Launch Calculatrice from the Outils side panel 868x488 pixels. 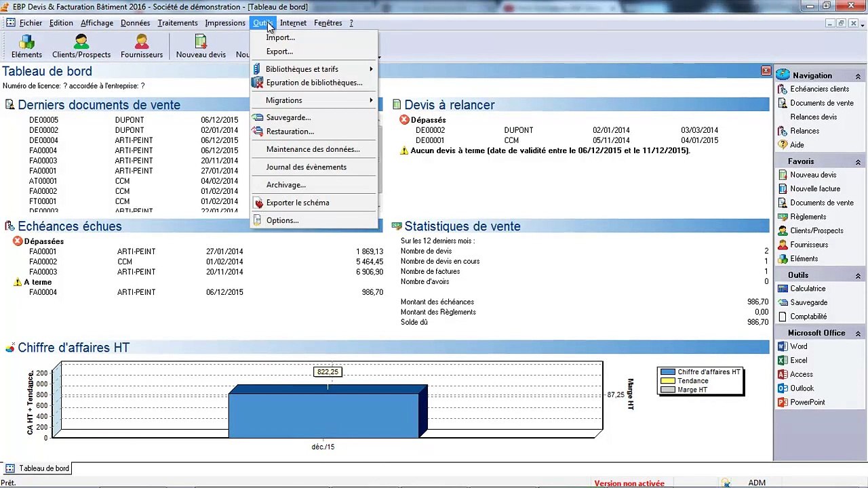pyautogui.click(x=802, y=289)
